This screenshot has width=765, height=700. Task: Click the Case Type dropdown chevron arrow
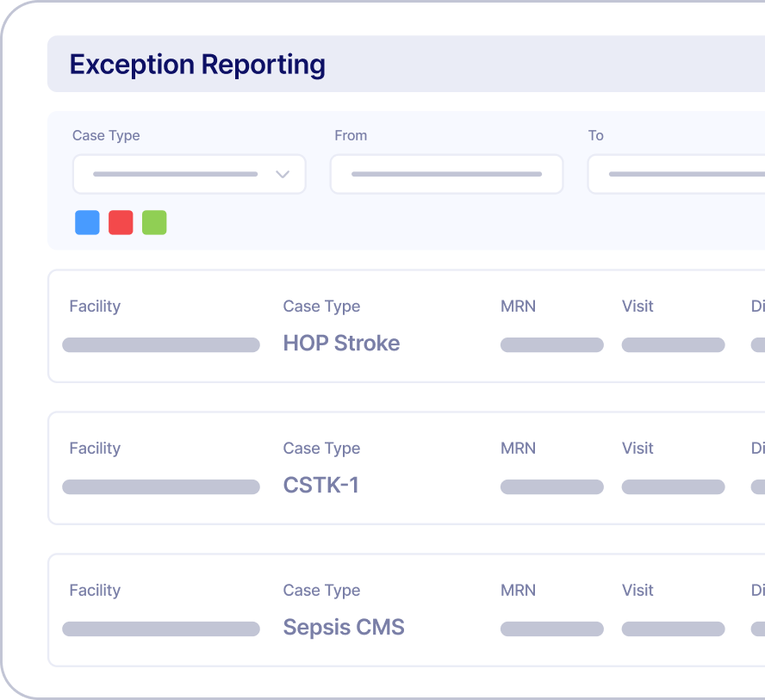[282, 174]
